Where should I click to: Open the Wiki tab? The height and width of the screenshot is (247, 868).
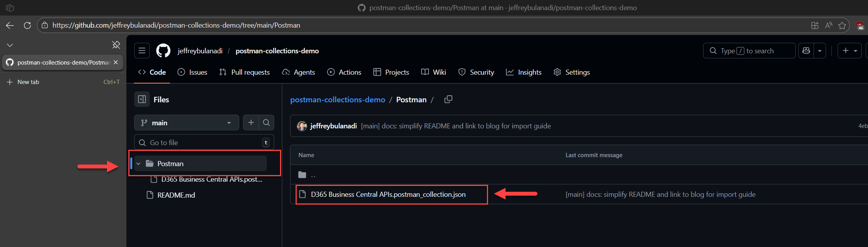point(434,72)
